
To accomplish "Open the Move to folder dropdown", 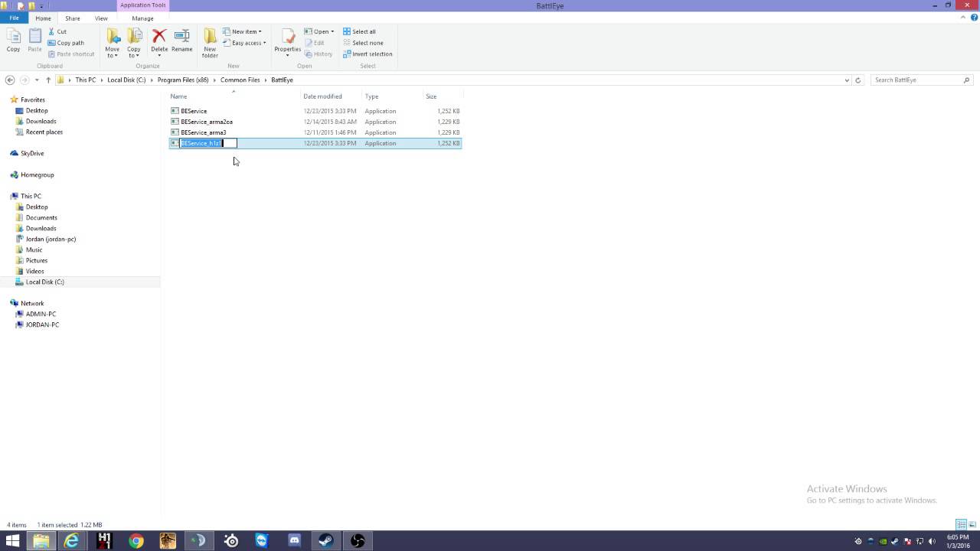I will (x=113, y=43).
